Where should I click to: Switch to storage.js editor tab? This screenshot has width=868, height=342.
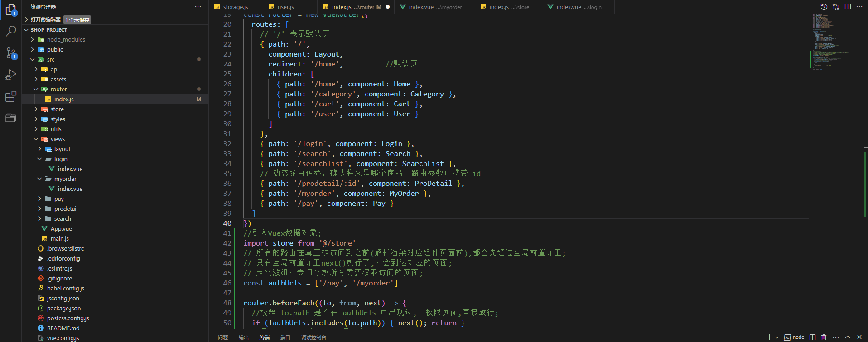pos(235,7)
